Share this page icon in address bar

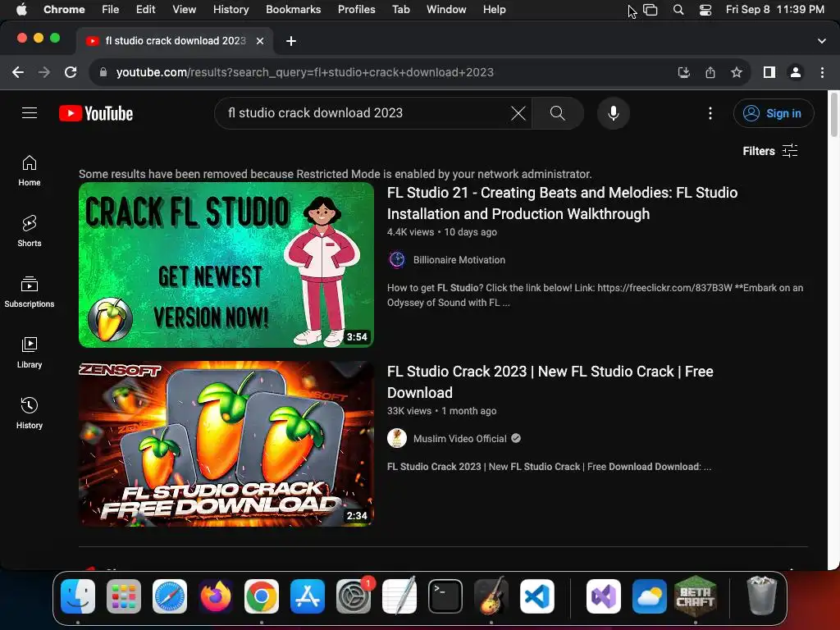(710, 72)
